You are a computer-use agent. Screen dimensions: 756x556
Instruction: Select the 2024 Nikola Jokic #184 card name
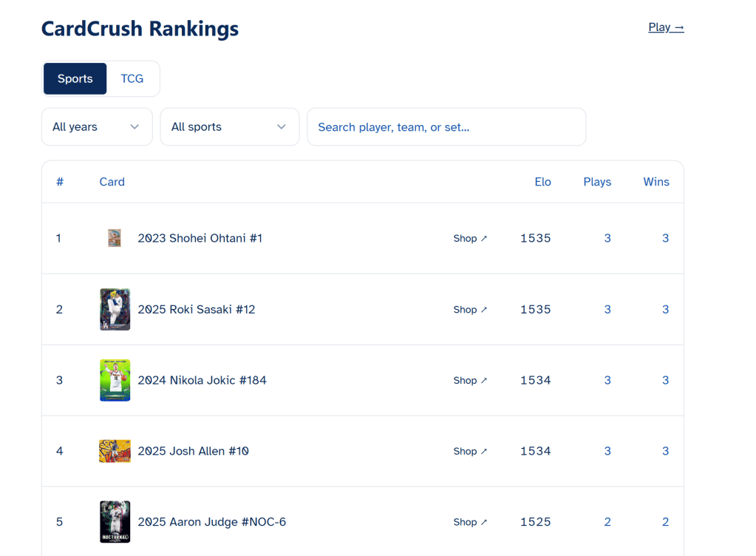pyautogui.click(x=202, y=381)
